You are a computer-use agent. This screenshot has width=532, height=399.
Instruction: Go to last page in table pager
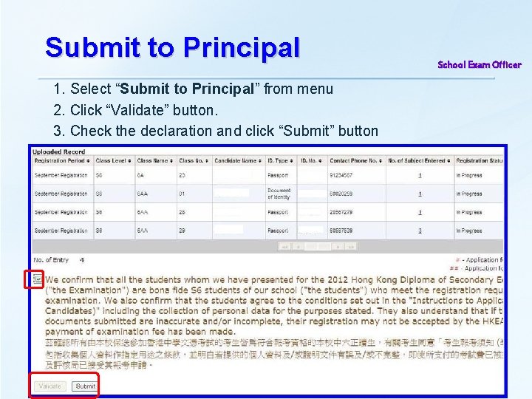tap(351, 247)
